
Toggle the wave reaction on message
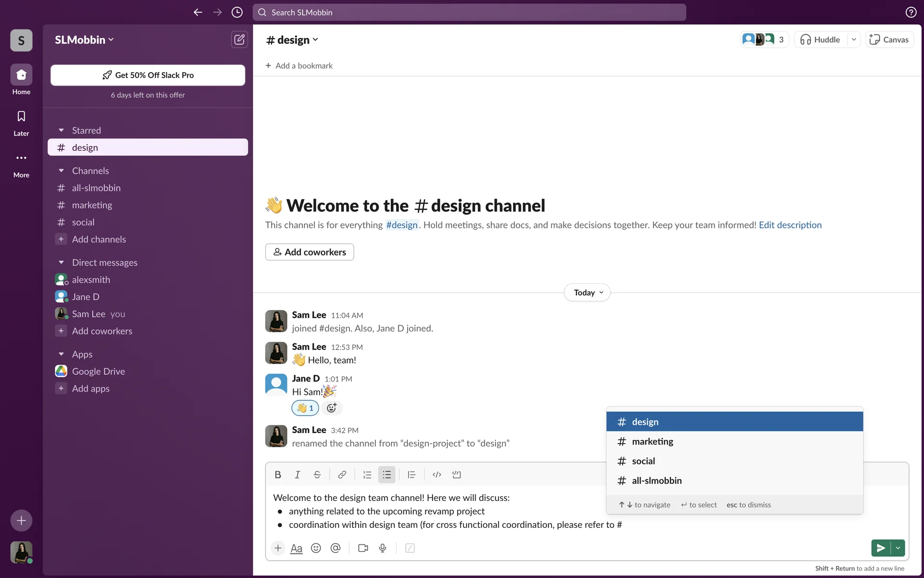click(305, 408)
